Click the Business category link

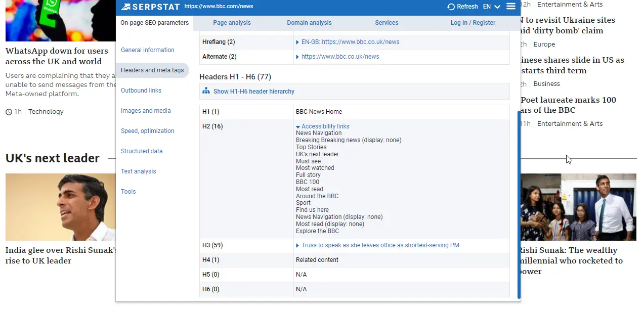[547, 84]
